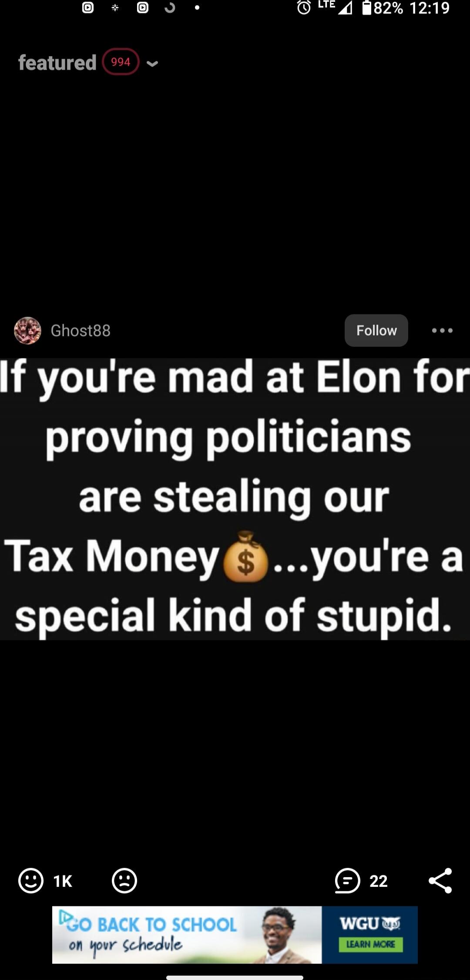The width and height of the screenshot is (470, 980).
Task: Open the three-dot post options menu
Action: coord(442,331)
